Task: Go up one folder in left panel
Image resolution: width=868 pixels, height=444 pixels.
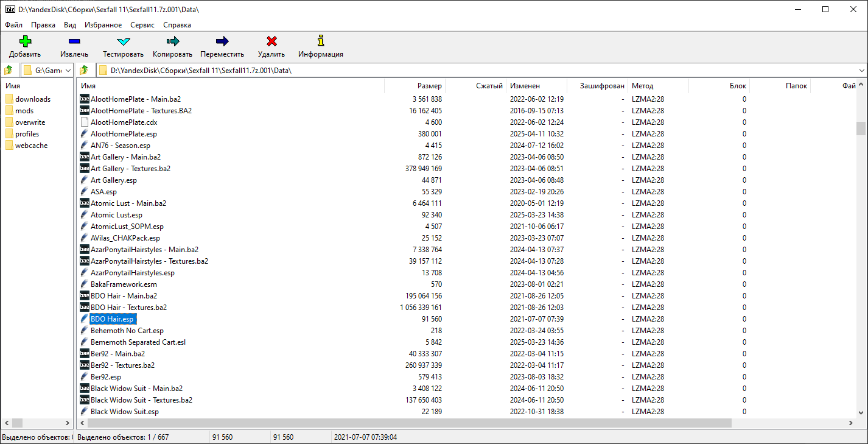Action: click(9, 70)
